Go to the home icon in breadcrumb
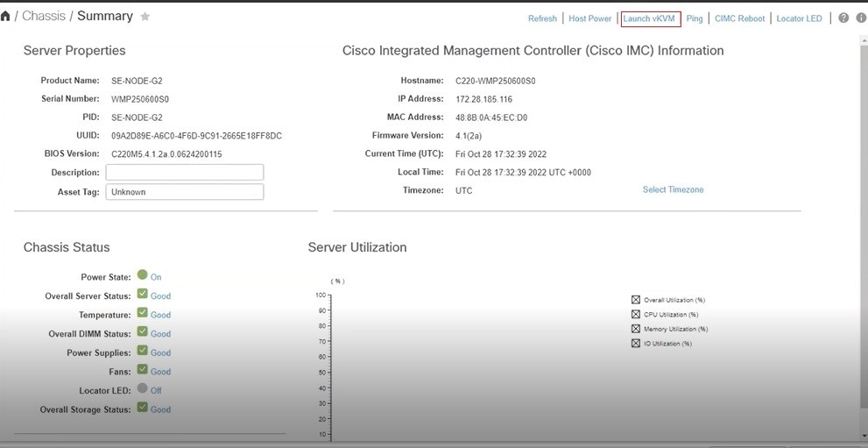Viewport: 868px width, 448px height. (x=5, y=16)
